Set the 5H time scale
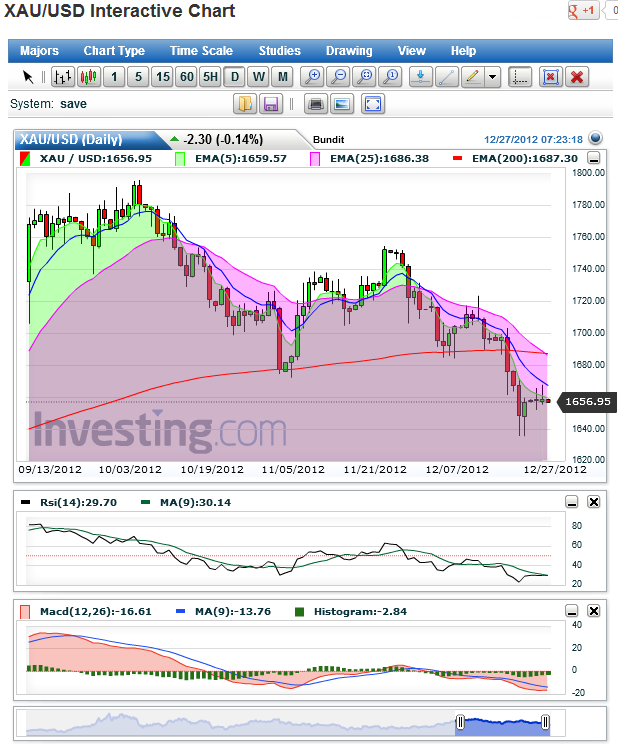 coord(210,77)
